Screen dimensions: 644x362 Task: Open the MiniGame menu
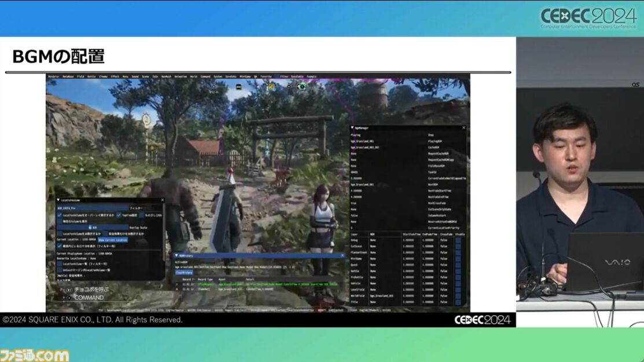245,76
